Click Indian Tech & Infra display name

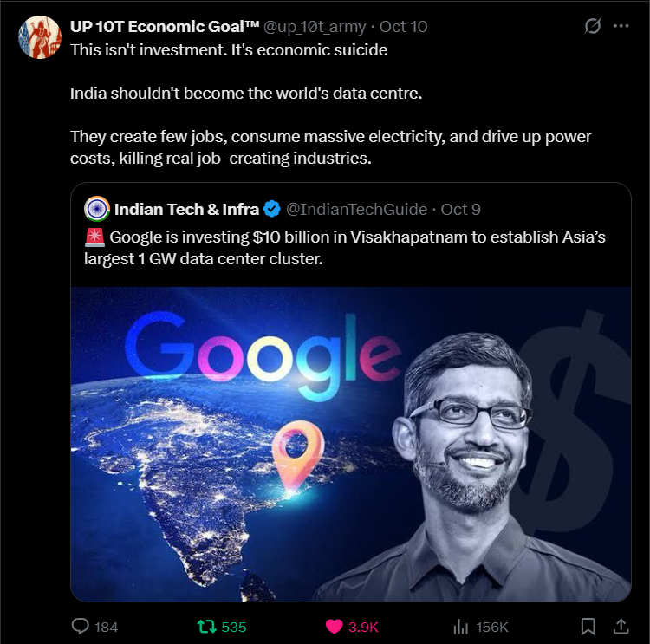186,210
